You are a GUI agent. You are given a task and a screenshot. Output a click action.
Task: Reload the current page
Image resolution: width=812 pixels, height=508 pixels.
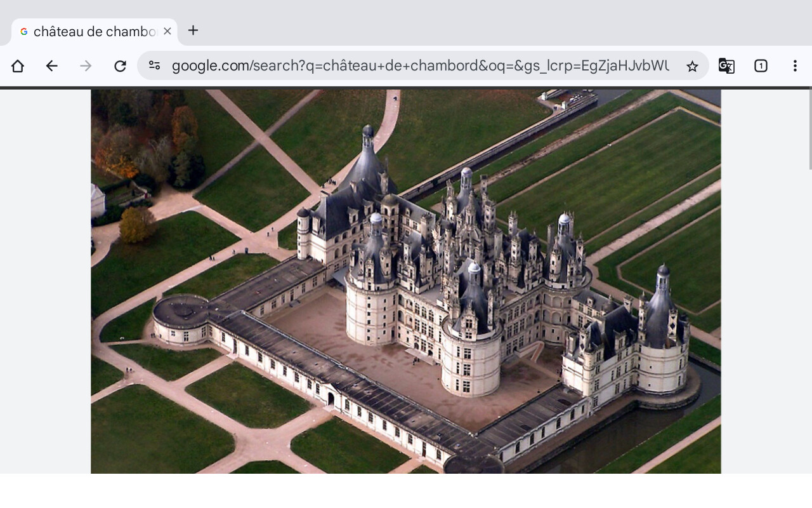[120, 66]
